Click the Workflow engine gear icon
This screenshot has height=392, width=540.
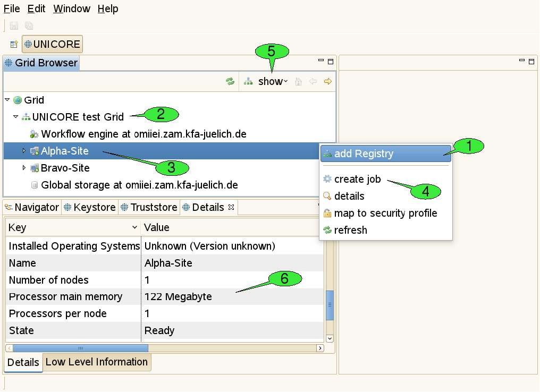[x=34, y=134]
